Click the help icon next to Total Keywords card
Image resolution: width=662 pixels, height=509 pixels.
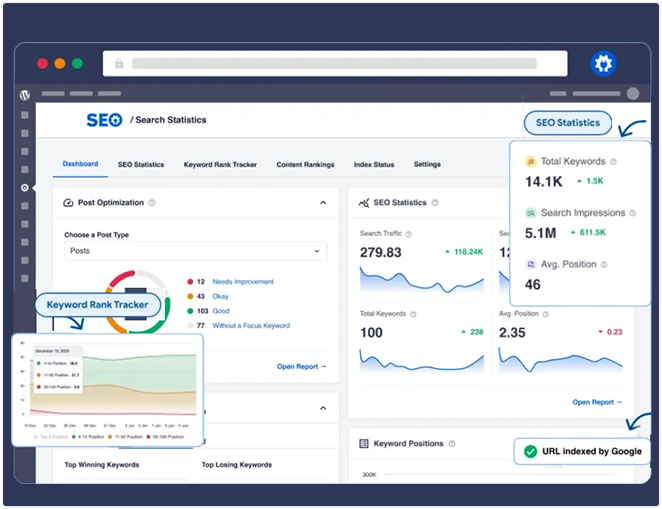pos(612,161)
